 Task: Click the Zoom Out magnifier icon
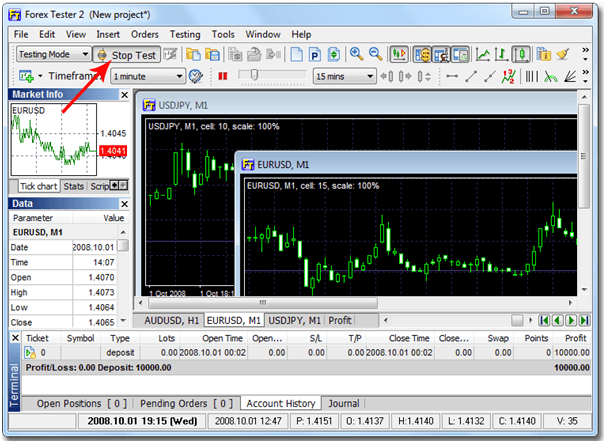point(375,54)
